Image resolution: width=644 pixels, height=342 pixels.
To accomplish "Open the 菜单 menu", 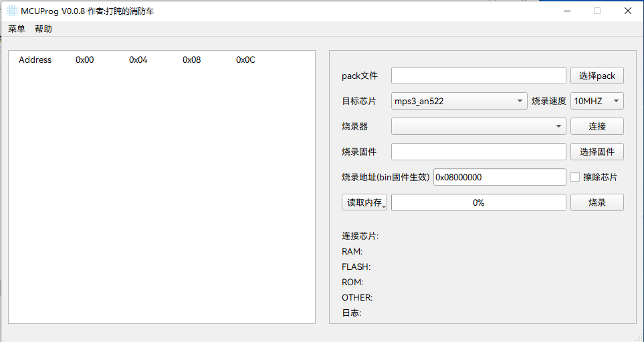I will click(17, 29).
